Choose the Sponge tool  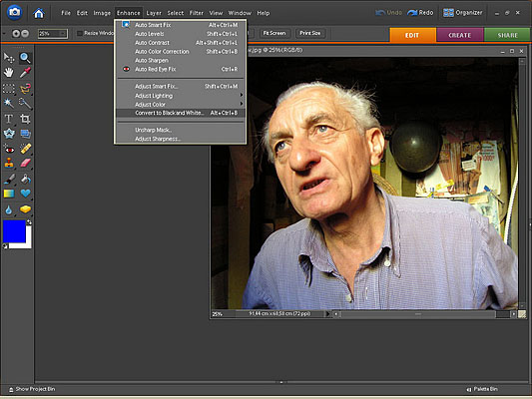pos(25,209)
